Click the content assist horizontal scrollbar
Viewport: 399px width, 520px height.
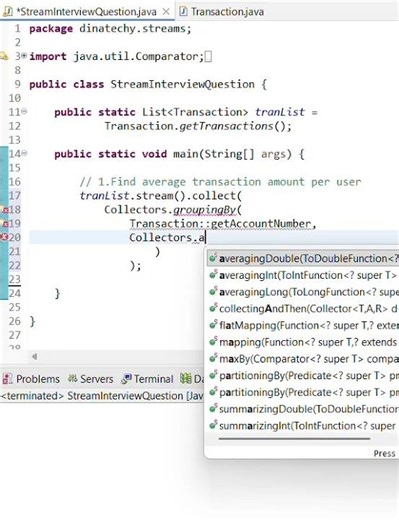(294, 439)
